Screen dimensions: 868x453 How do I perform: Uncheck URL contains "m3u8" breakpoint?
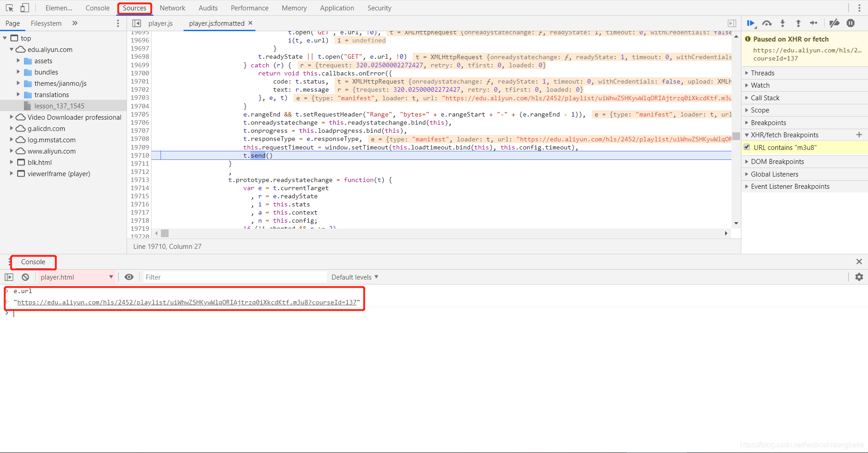[747, 147]
